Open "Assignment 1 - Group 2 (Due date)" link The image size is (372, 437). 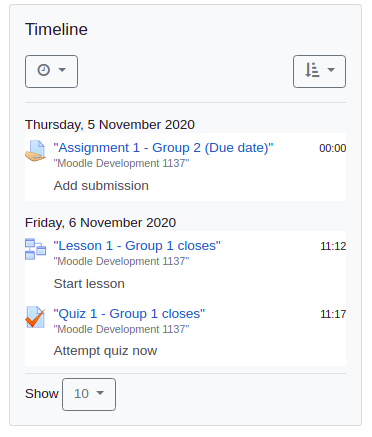coord(163,148)
